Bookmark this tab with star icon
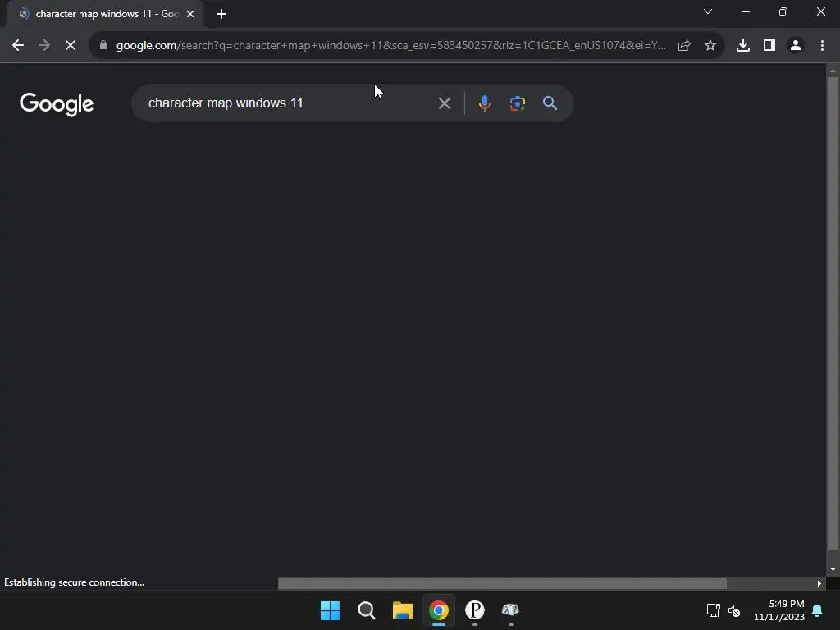This screenshot has width=840, height=630. [710, 46]
